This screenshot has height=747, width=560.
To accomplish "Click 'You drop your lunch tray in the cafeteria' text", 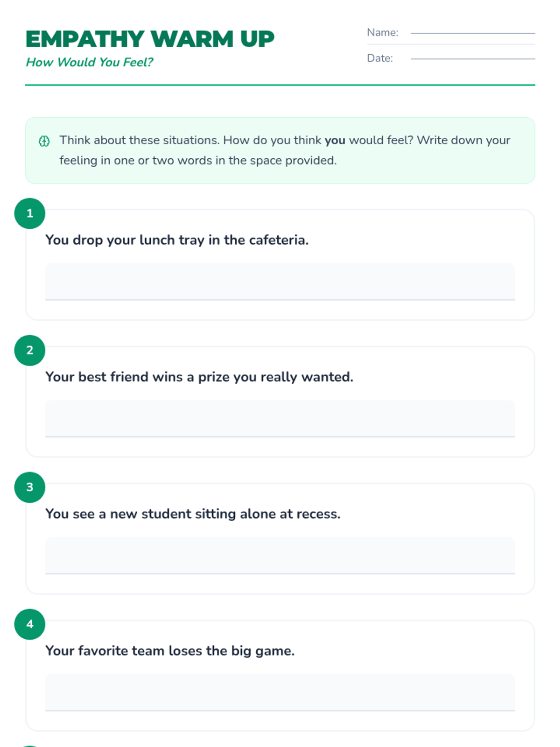I will pyautogui.click(x=177, y=240).
